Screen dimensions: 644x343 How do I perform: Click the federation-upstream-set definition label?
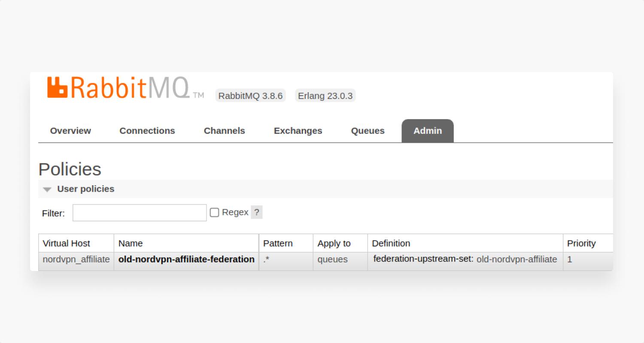(x=423, y=259)
